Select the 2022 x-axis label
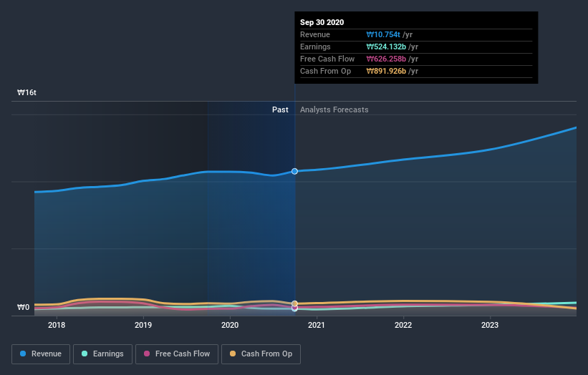Screen dimensions: 588x375 coord(403,325)
